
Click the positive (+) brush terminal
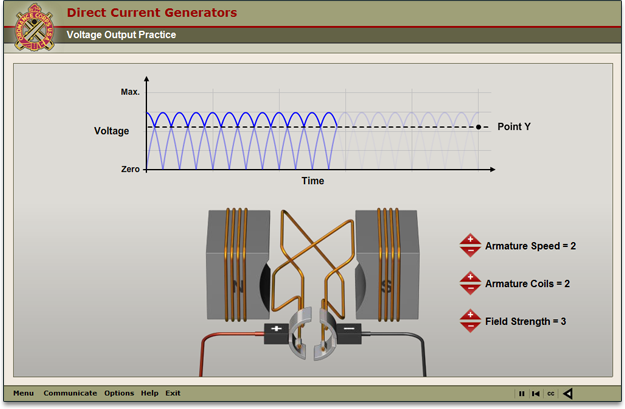[276, 333]
